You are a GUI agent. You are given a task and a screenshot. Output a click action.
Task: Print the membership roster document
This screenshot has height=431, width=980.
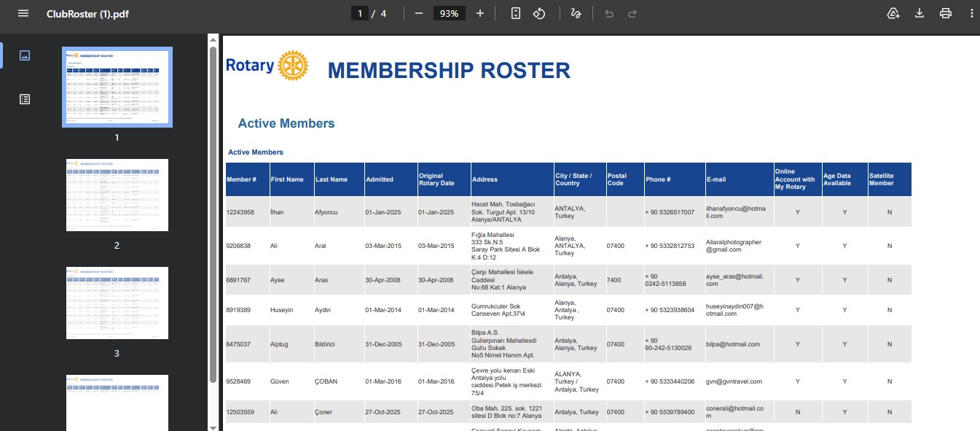(x=946, y=14)
